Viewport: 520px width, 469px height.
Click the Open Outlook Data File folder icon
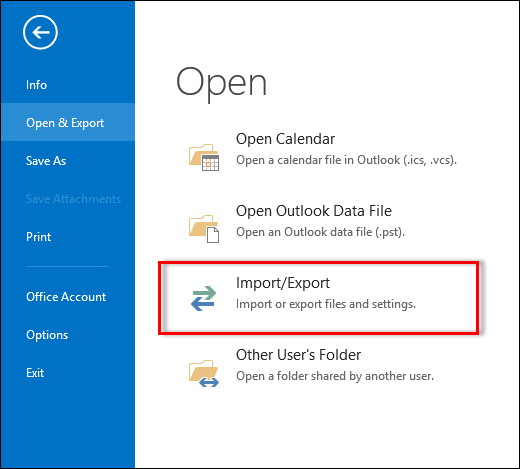(204, 229)
